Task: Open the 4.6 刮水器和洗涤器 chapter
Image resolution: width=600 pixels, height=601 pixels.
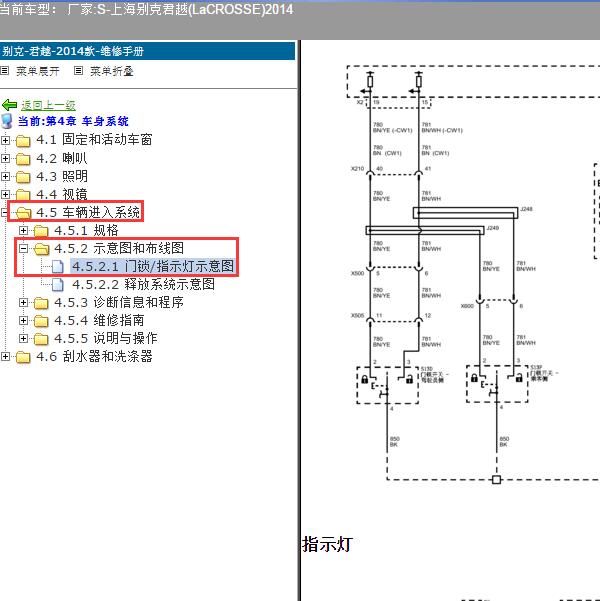Action: 94,356
